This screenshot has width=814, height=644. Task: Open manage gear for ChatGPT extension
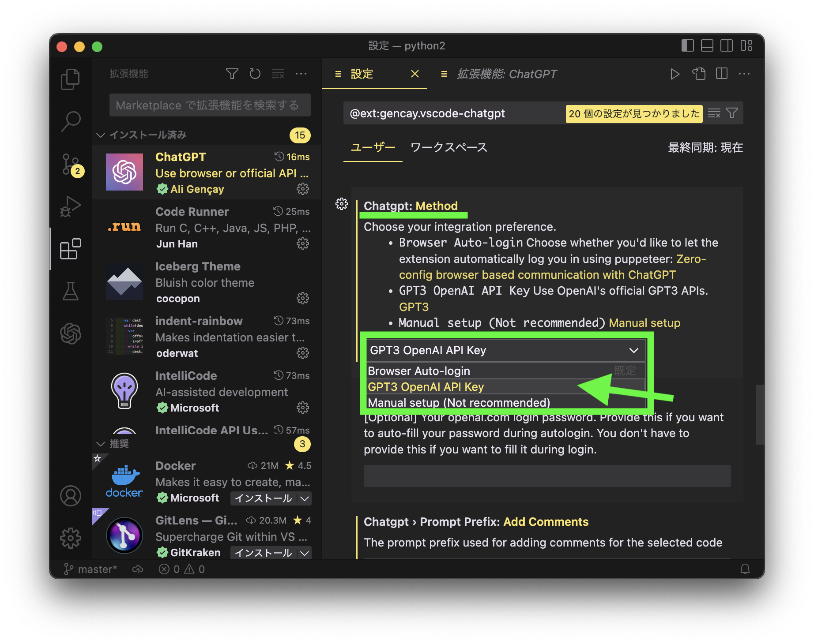[302, 189]
